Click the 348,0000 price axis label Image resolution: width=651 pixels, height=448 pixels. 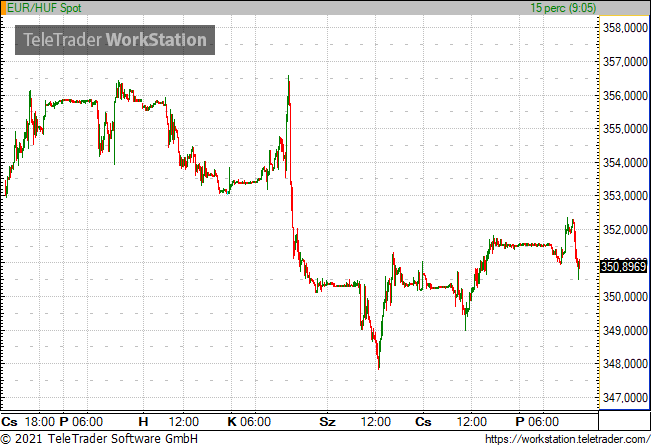pyautogui.click(x=625, y=364)
